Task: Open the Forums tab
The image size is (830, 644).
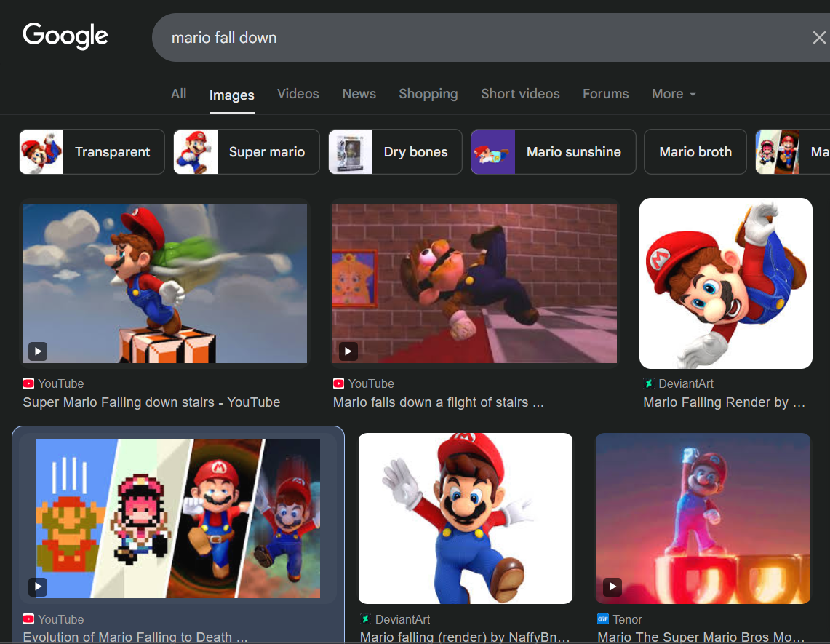Action: coord(605,94)
